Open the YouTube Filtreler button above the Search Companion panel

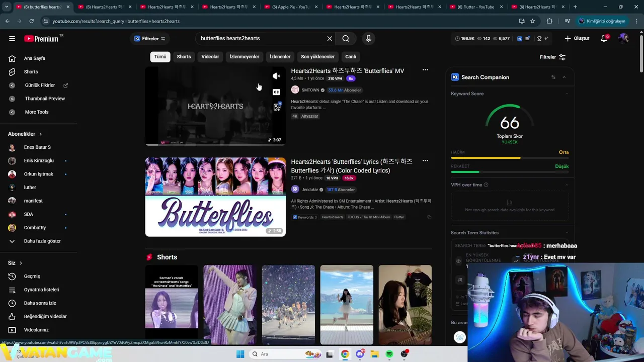(552, 57)
